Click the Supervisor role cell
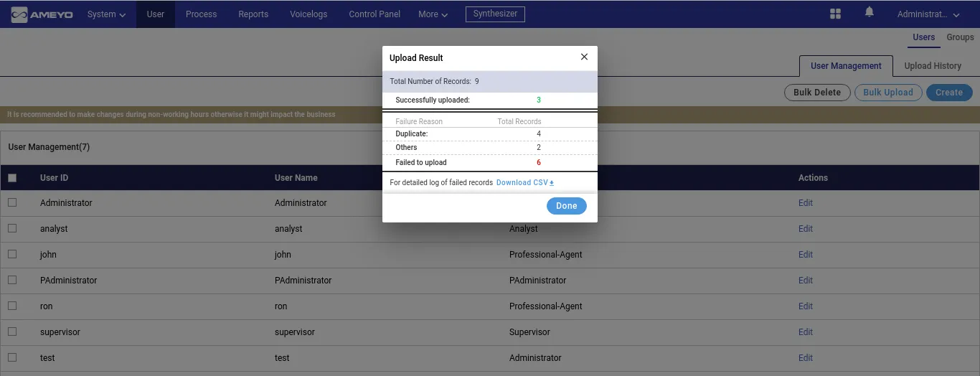 [529, 332]
